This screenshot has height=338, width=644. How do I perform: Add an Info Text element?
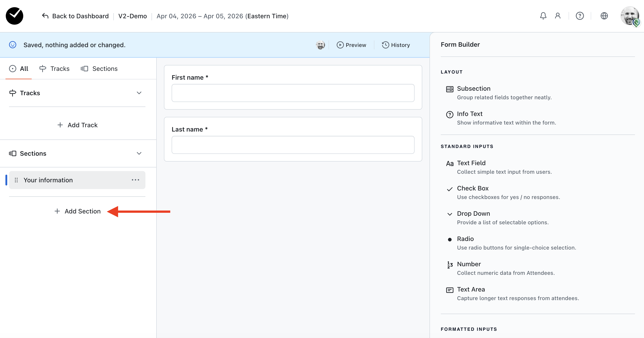[469, 114]
